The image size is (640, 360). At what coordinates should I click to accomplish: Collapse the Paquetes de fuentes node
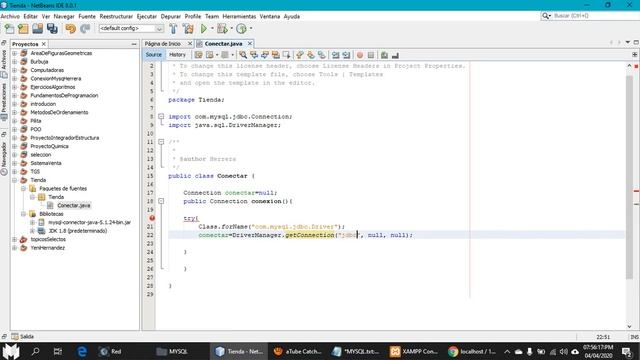(x=23, y=189)
